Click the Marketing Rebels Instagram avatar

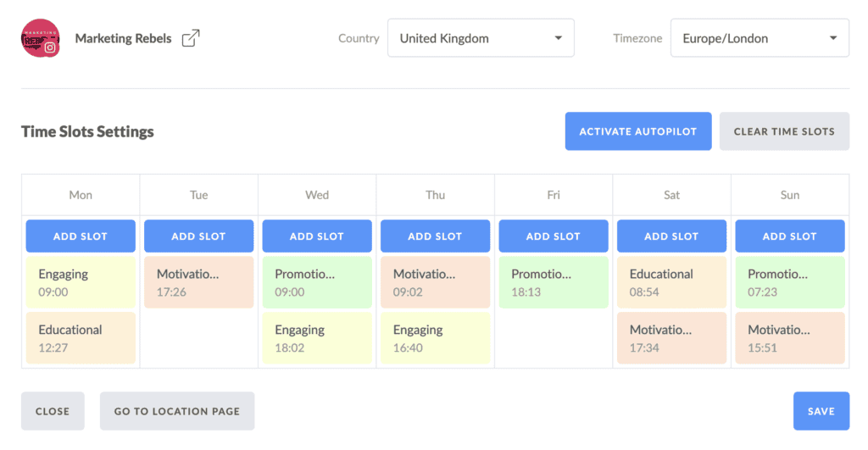(41, 38)
